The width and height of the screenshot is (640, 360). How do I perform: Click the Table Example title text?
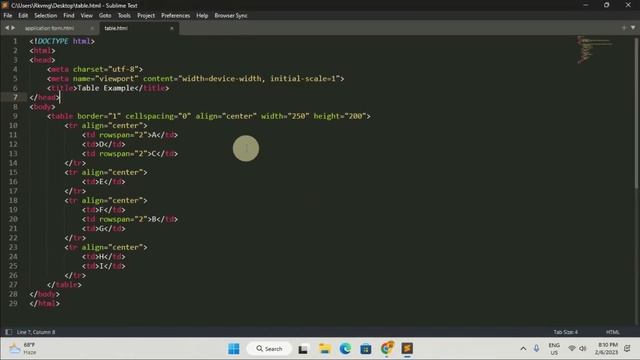coord(106,88)
